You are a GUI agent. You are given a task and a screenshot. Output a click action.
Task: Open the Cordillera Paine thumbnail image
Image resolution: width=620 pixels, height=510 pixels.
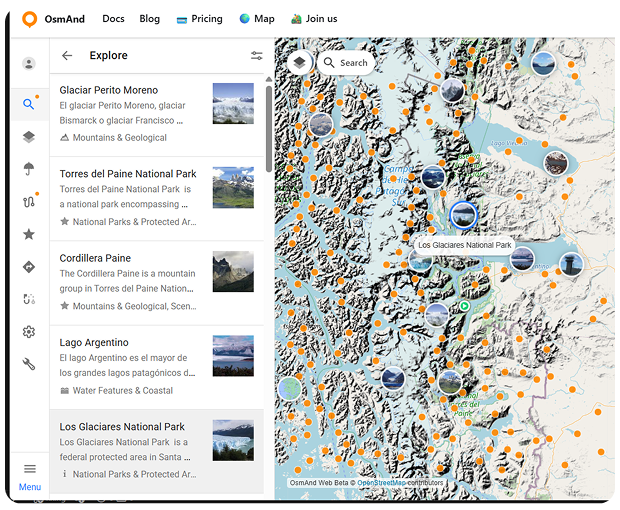(x=233, y=272)
